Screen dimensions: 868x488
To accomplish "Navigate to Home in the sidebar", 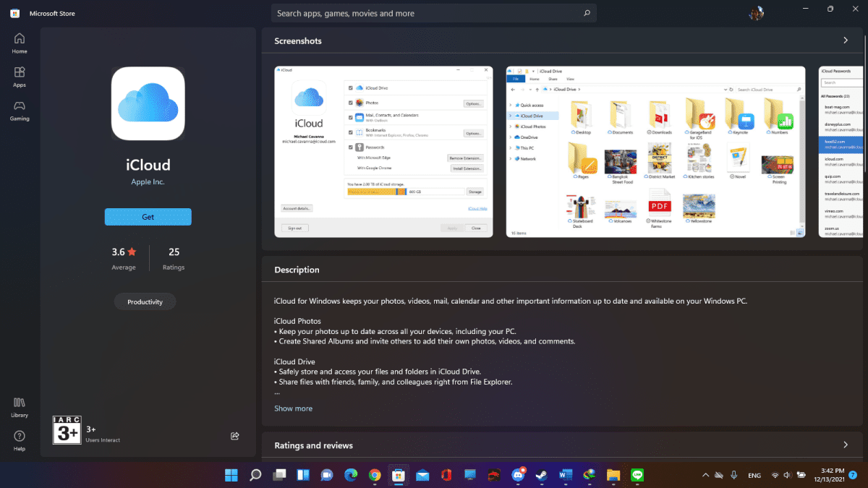I will pos(19,42).
